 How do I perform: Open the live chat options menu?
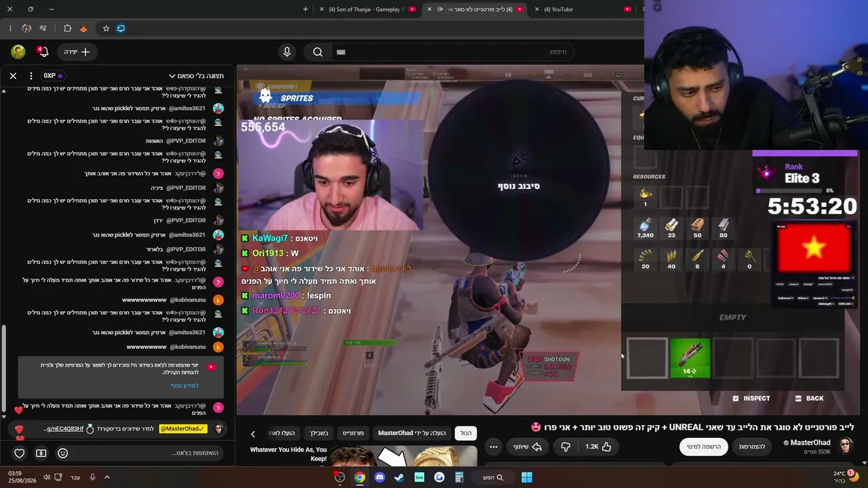[x=31, y=75]
